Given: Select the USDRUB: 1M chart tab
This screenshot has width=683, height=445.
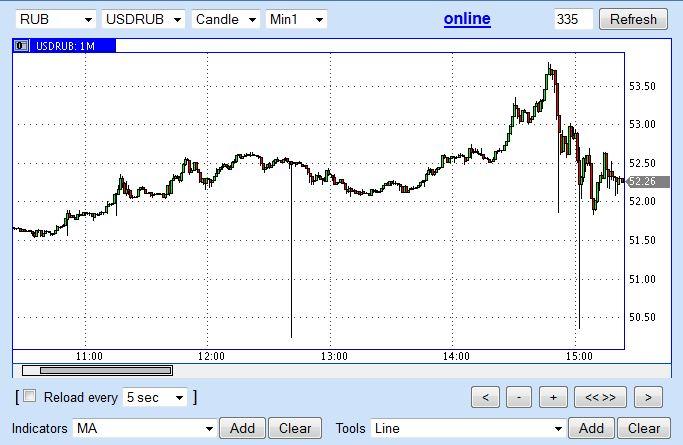Looking at the screenshot, I should click(65, 46).
